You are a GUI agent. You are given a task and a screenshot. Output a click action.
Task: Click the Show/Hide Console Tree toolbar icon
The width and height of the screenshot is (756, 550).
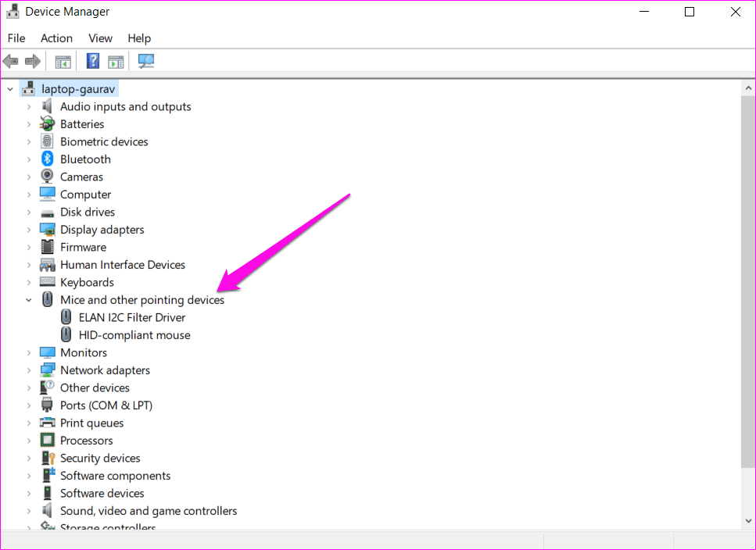tap(63, 62)
